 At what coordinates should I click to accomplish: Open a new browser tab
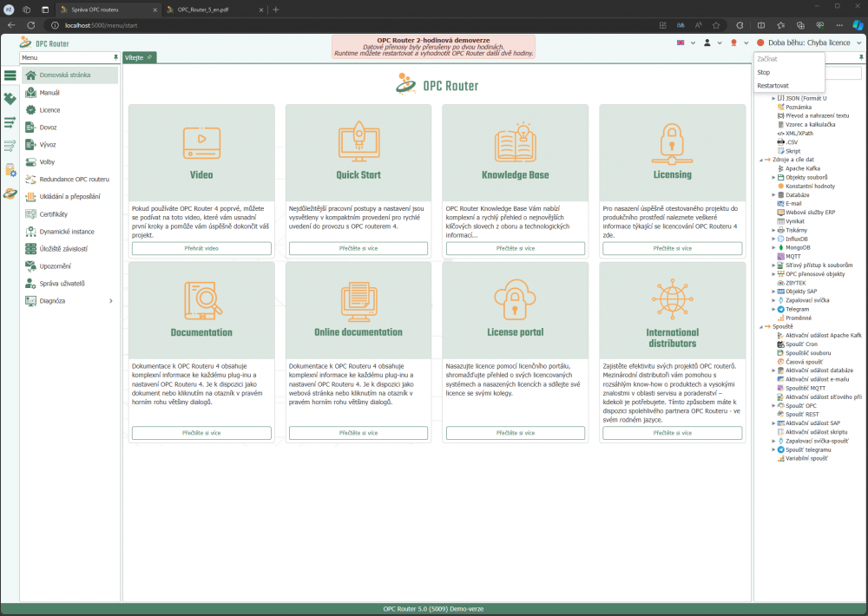(276, 10)
